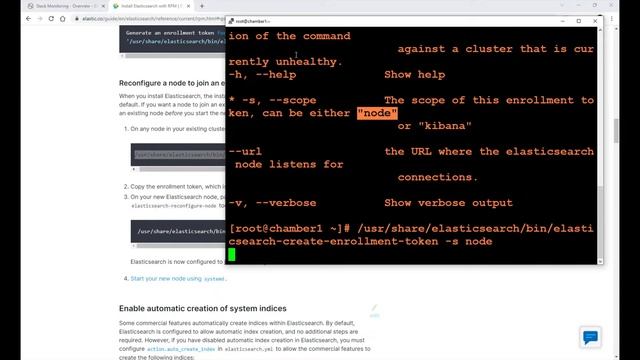Click highlighted "node" text in terminal

377,113
